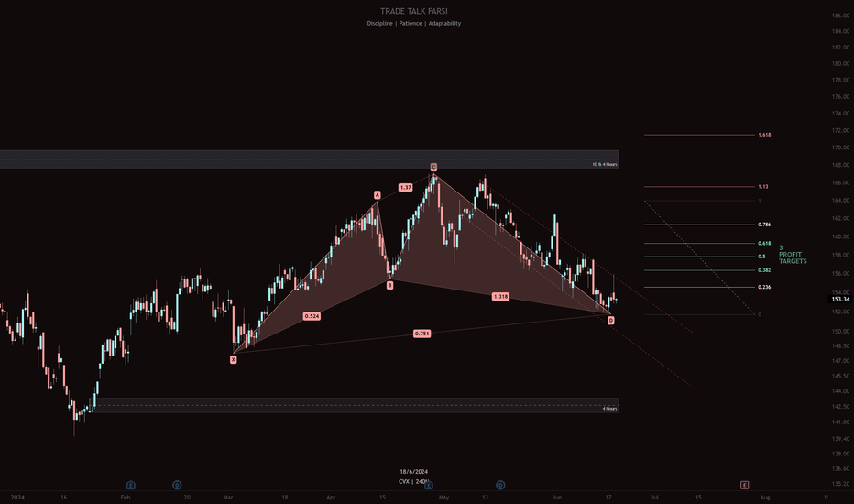Image resolution: width=854 pixels, height=504 pixels.
Task: Select the X point label of the pattern
Action: [233, 359]
